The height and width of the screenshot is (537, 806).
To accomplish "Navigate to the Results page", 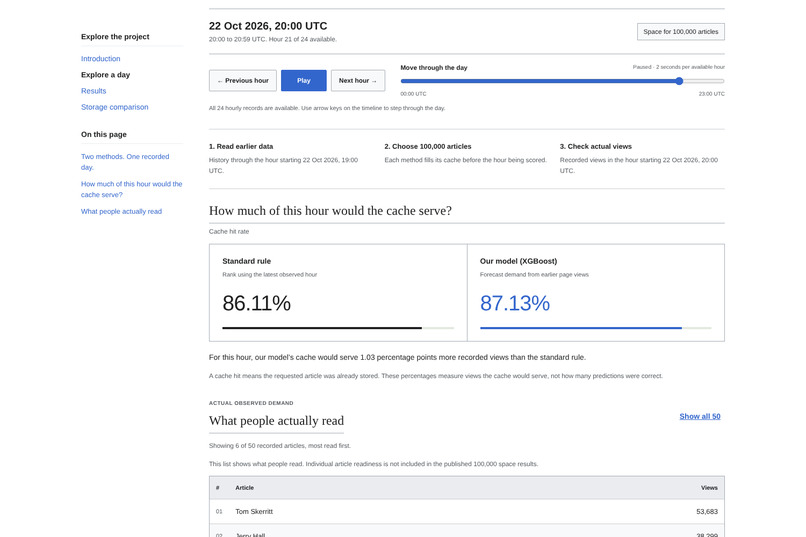I will coord(94,91).
